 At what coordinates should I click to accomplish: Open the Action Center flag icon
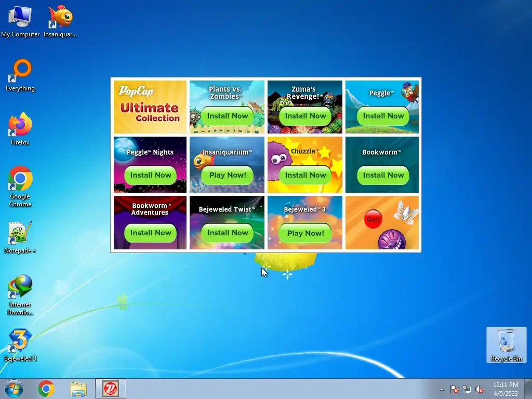(454, 390)
